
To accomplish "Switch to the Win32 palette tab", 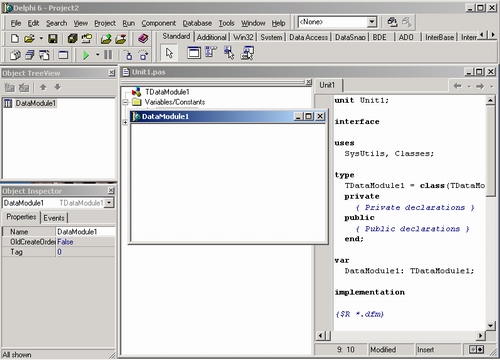I will coord(243,37).
